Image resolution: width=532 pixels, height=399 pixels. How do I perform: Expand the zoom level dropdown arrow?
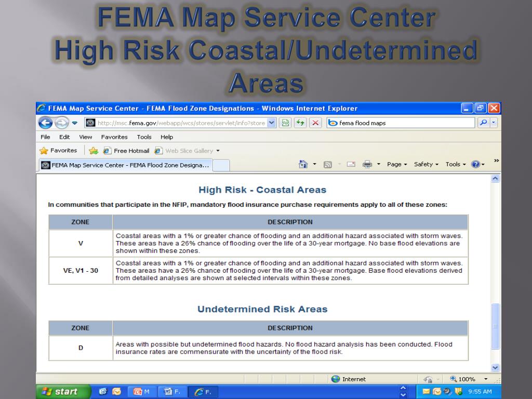[486, 379]
